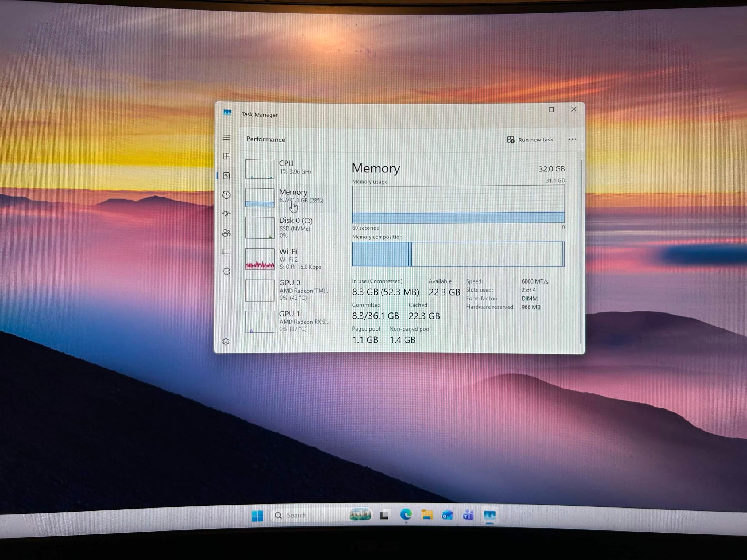Screen dimensions: 747x560
Task: Click the '8.3/36.1 GB' committed value
Action: point(375,316)
